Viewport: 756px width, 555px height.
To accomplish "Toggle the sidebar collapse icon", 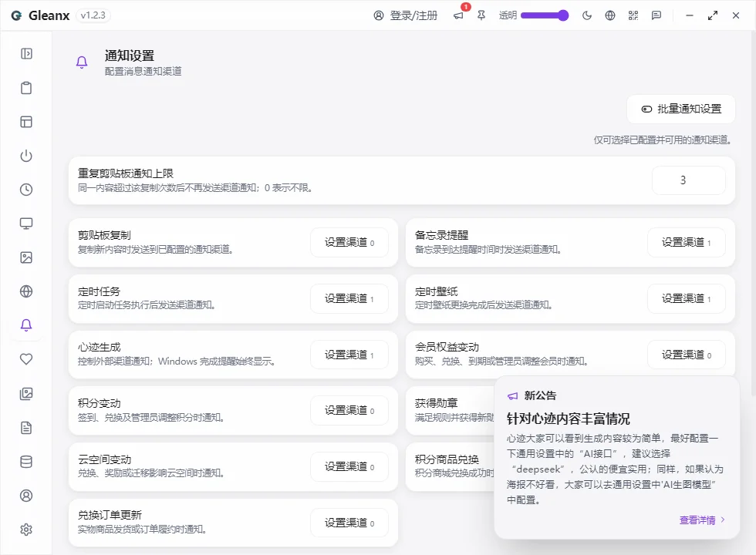I will pyautogui.click(x=26, y=53).
